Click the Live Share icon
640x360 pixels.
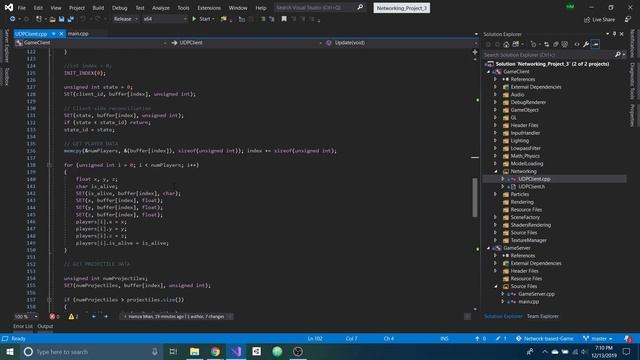[587, 19]
